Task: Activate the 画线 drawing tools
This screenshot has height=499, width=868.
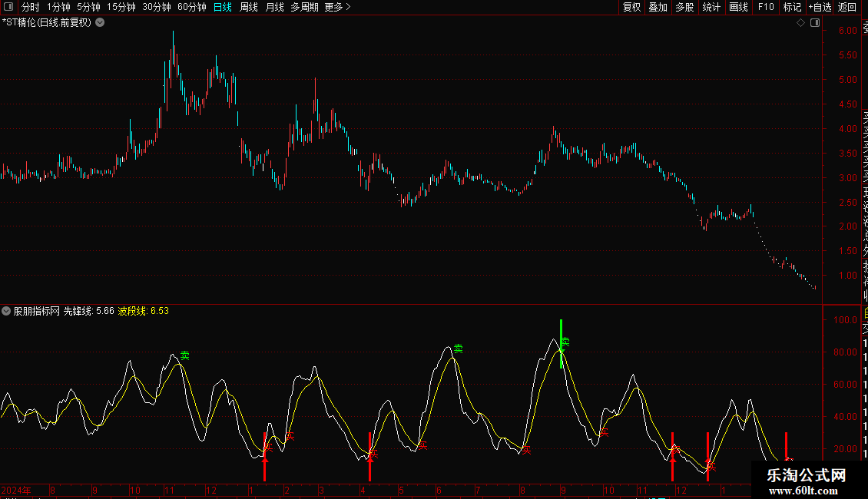Action: [x=738, y=7]
